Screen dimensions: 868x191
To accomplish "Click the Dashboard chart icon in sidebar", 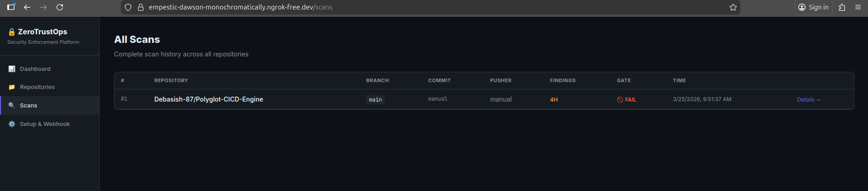I will (12, 69).
